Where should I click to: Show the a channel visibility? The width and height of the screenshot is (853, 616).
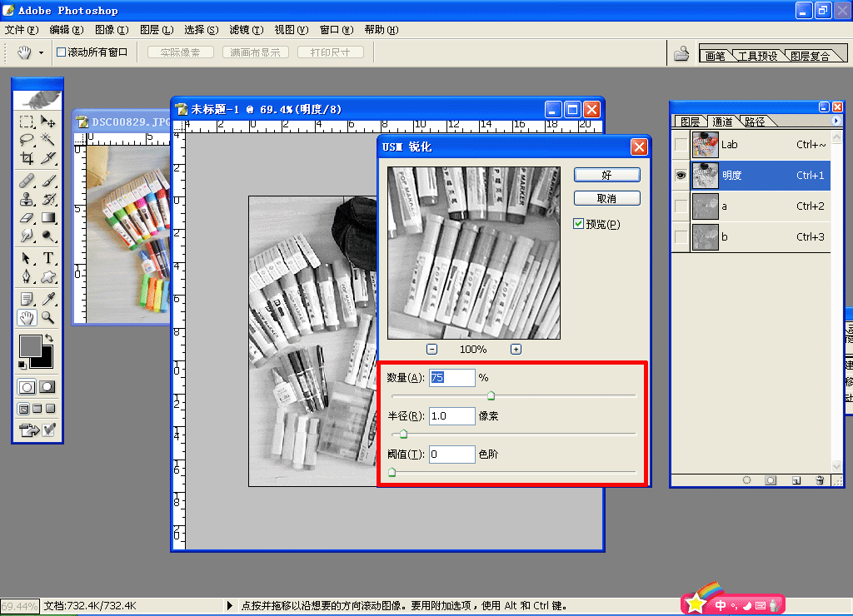[x=681, y=206]
